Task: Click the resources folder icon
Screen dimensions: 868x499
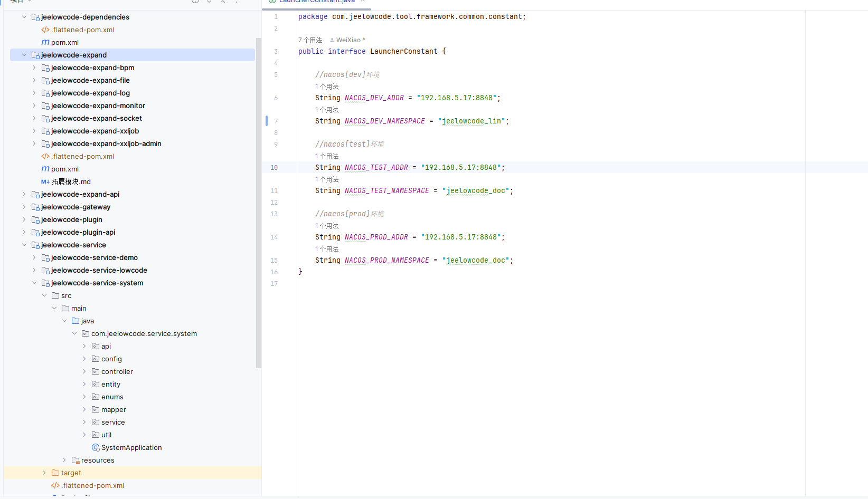Action: [76, 460]
